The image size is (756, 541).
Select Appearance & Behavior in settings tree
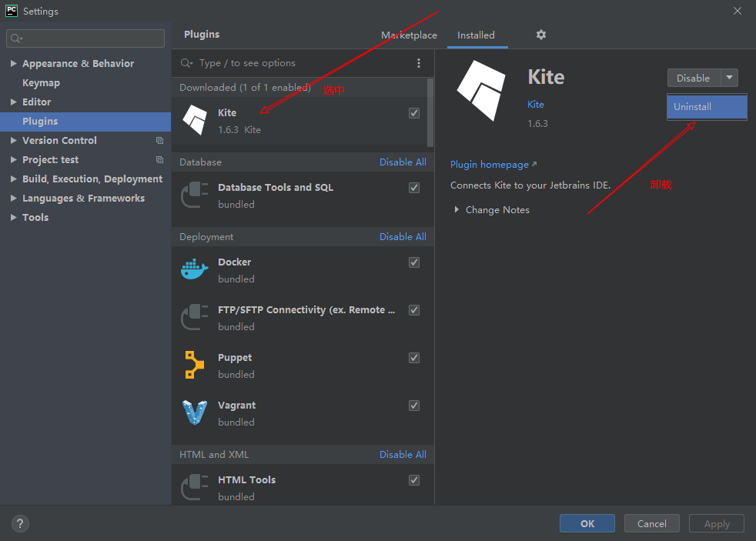pos(78,63)
